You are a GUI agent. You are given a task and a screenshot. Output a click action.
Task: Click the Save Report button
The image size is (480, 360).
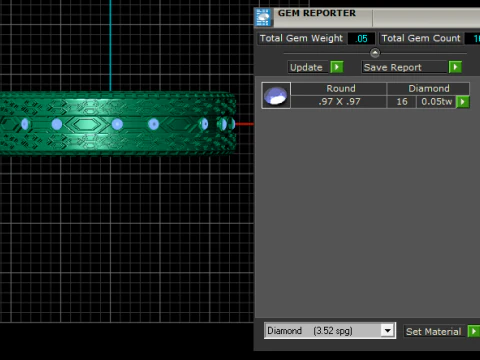coord(404,67)
